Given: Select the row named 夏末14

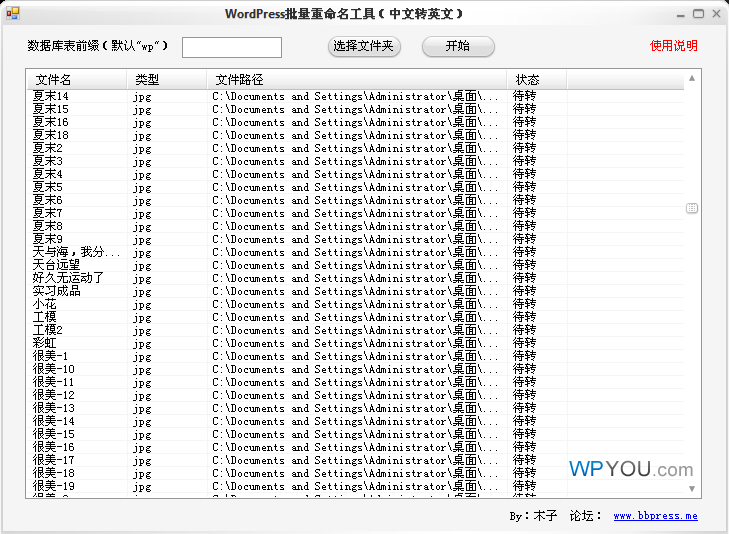Looking at the screenshot, I should pos(355,96).
